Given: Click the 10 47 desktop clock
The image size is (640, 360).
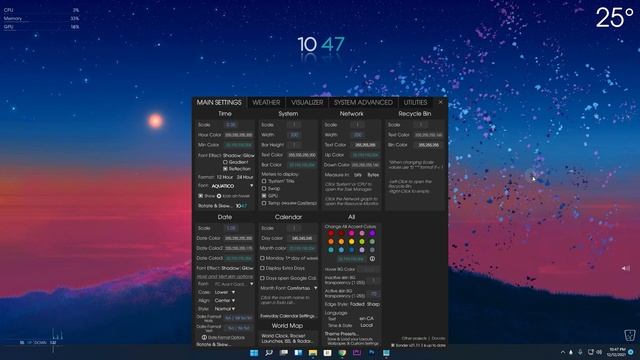Looking at the screenshot, I should pyautogui.click(x=321, y=44).
